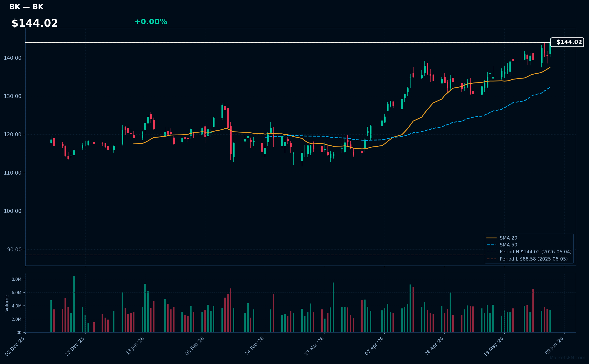Click the 100.00 price axis label
The height and width of the screenshot is (364, 589).
coord(13,211)
